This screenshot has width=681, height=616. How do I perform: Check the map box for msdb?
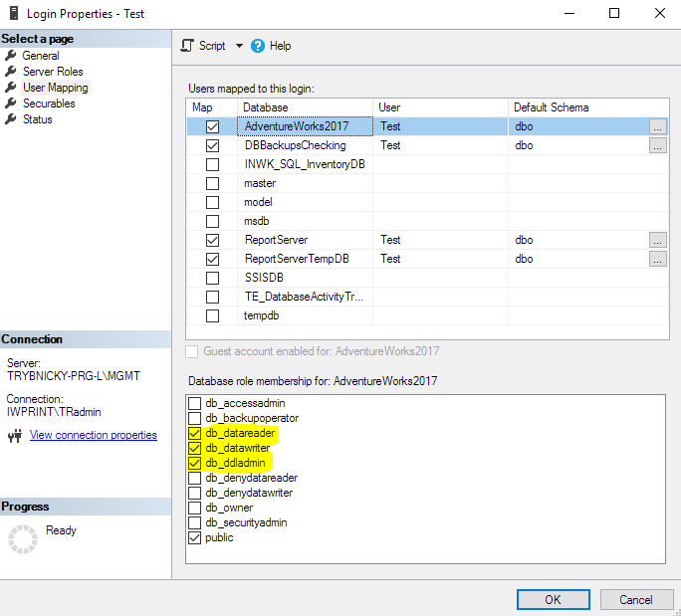(212, 221)
